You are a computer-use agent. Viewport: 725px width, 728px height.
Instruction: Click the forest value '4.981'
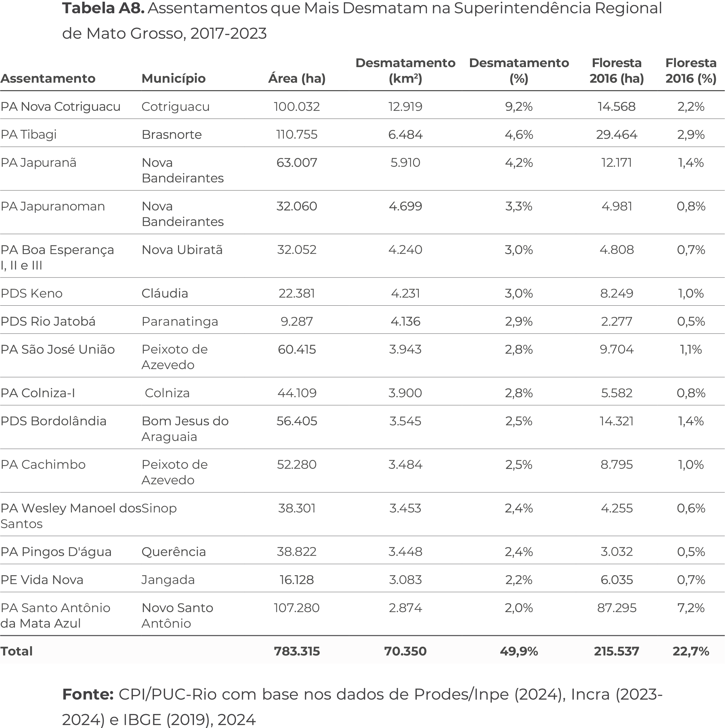616,206
